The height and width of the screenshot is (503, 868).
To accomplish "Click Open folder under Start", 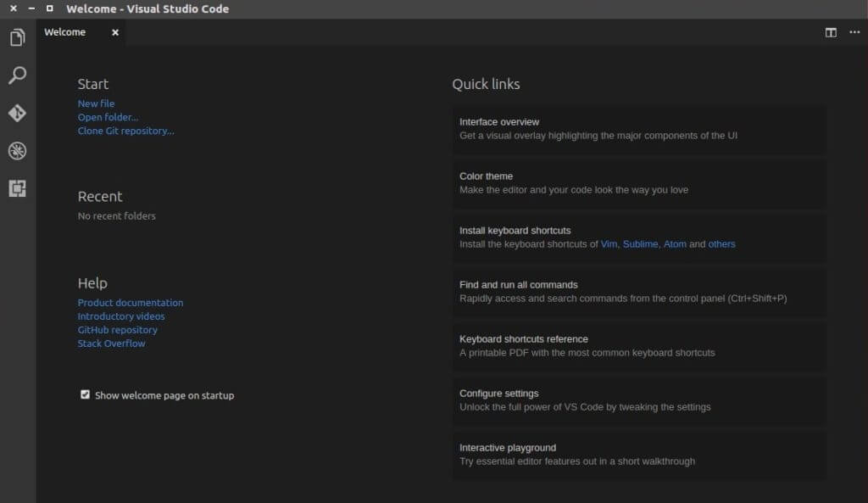I will (x=108, y=116).
